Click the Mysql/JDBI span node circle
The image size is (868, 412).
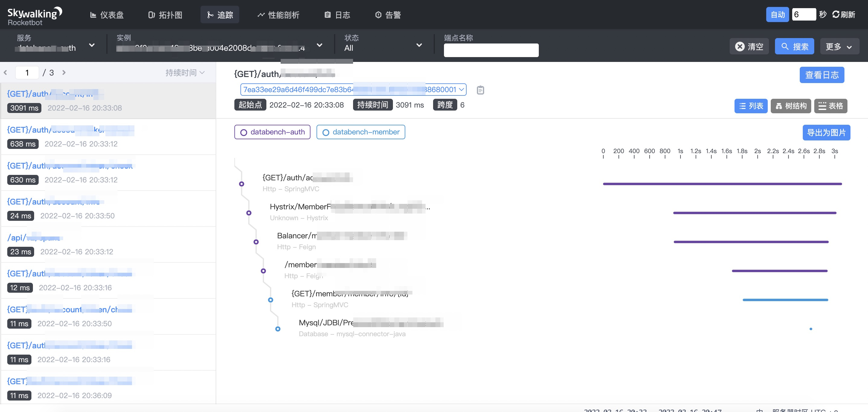[x=278, y=329]
